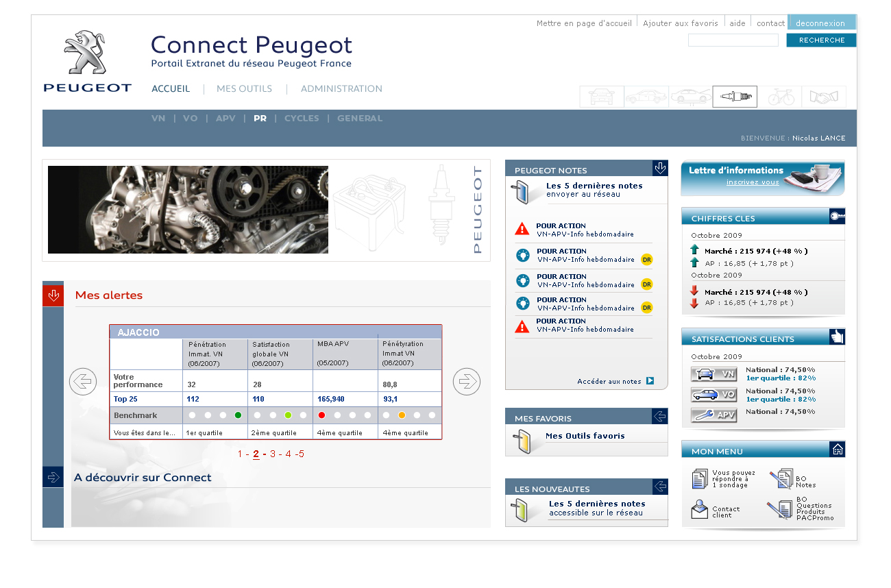Select the front-view car icon
Image resolution: width=891 pixels, height=588 pixels.
(602, 97)
